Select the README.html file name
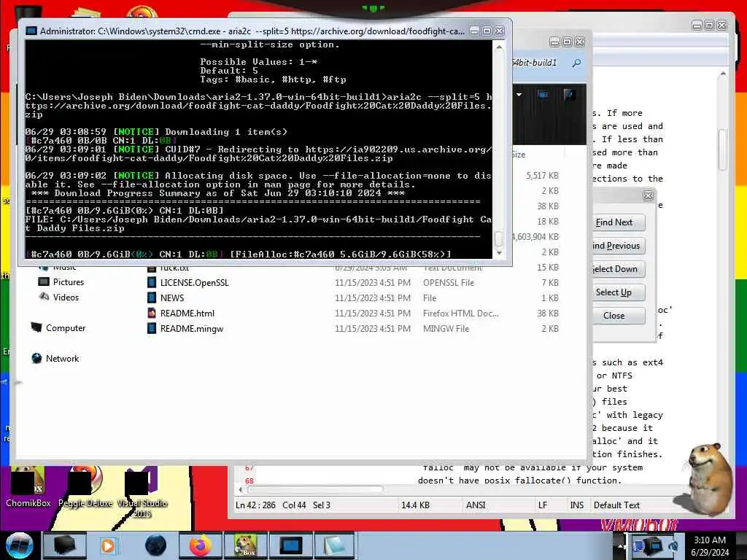This screenshot has width=747, height=560. (x=187, y=314)
